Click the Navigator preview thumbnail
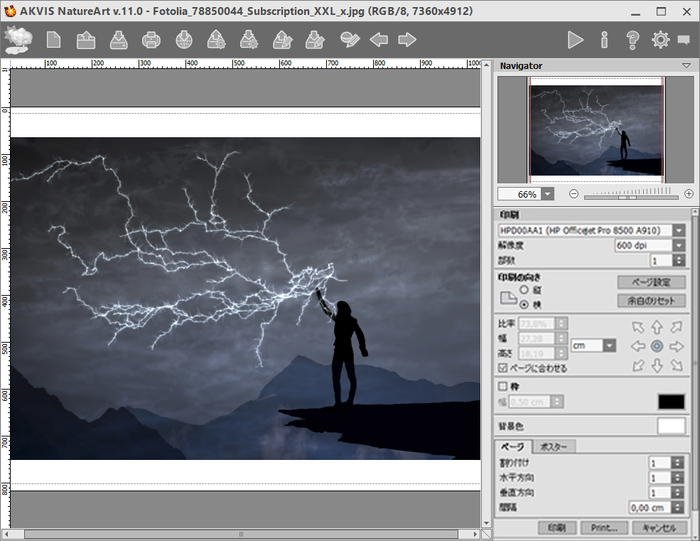Viewport: 700px width, 541px height. click(x=596, y=130)
